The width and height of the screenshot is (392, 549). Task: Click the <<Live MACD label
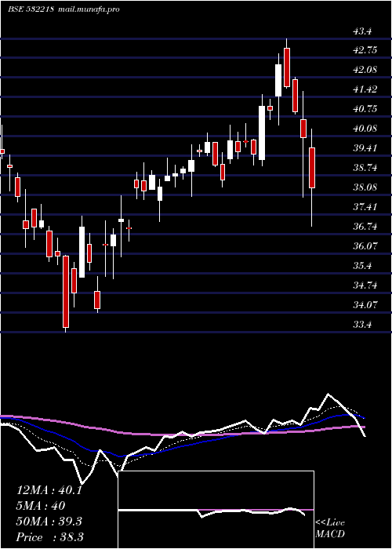(330, 529)
